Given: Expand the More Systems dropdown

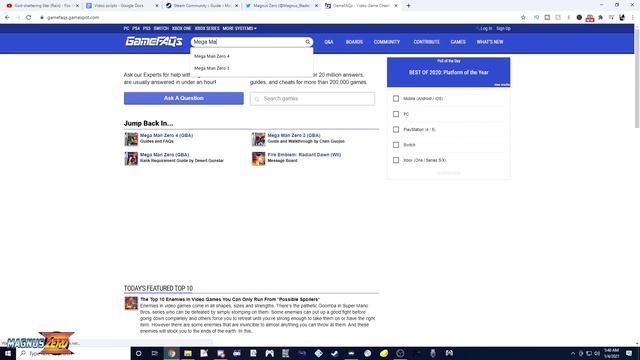Looking at the screenshot, I should pos(240,29).
